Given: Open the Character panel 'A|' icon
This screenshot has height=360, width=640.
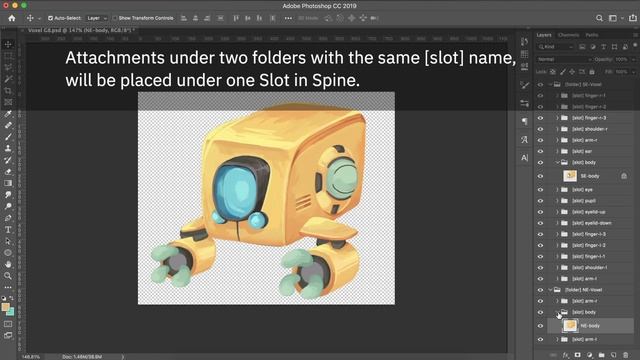Looking at the screenshot, I should coord(524,158).
